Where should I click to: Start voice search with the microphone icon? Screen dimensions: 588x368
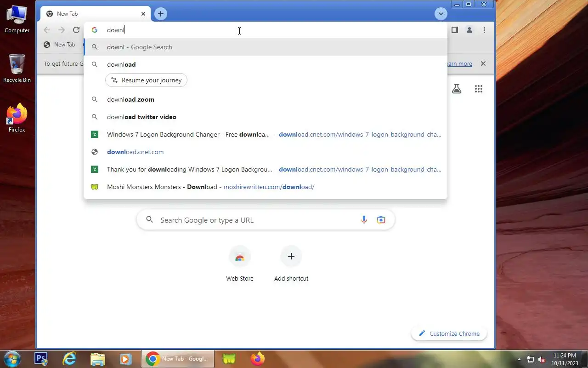[364, 220]
